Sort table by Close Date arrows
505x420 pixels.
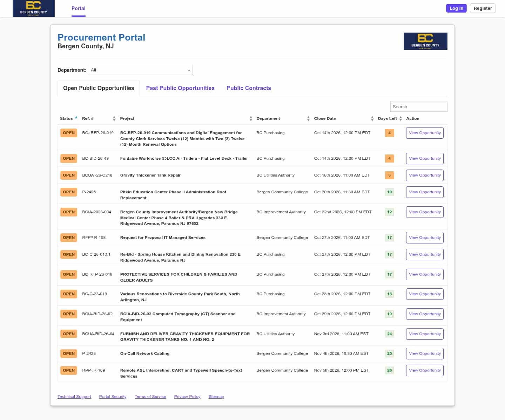[x=372, y=119]
